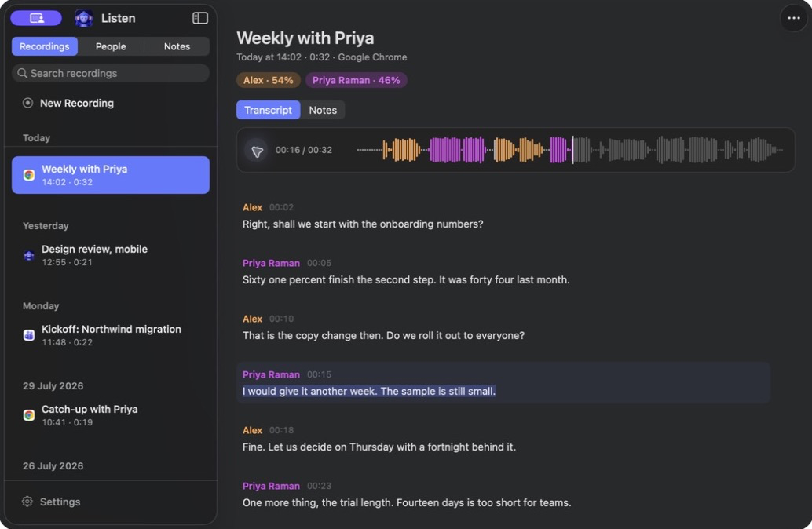
Task: Open the three-dot more options menu
Action: click(x=793, y=18)
